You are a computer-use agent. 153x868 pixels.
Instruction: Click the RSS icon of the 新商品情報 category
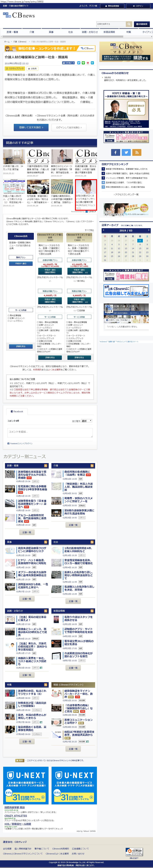pos(92,611)
